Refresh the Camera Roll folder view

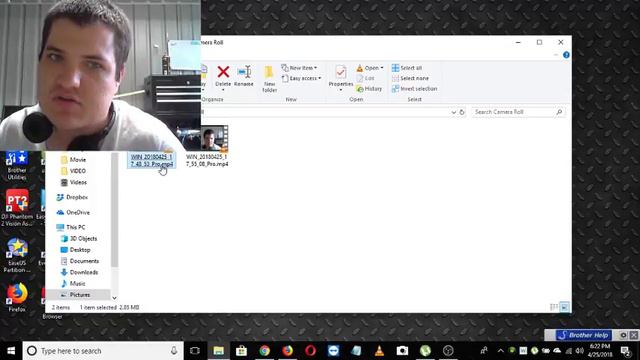point(462,112)
